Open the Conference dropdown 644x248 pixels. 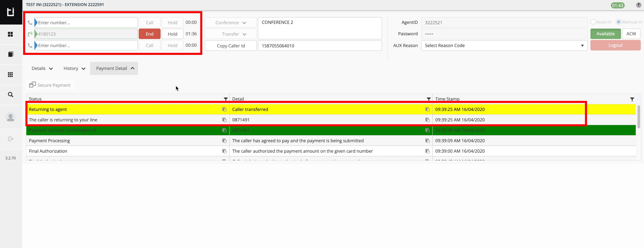point(231,23)
